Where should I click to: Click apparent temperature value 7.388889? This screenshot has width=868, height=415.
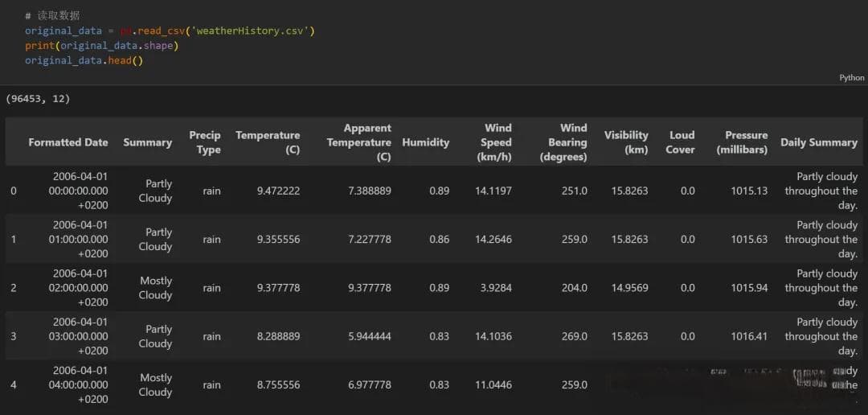tap(369, 191)
